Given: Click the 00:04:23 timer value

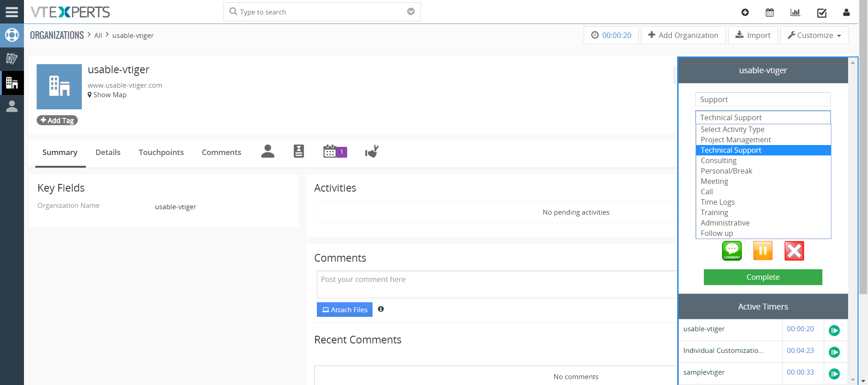Looking at the screenshot, I should [x=800, y=351].
